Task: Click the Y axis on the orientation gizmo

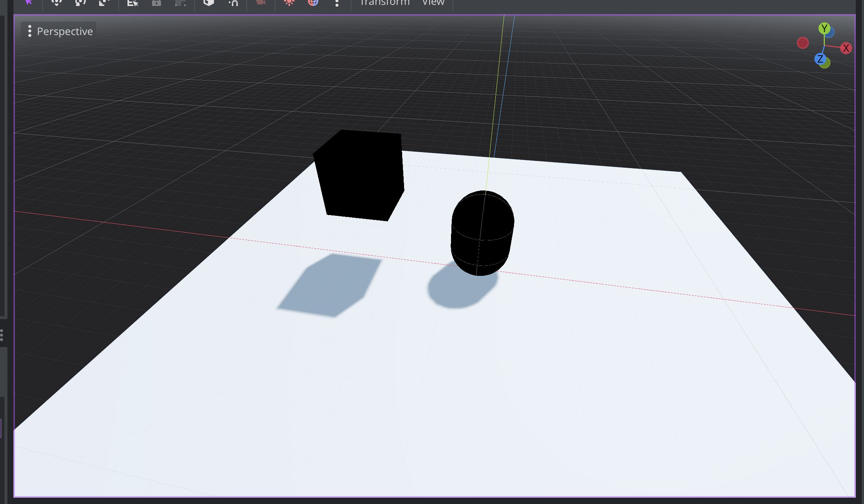Action: tap(824, 28)
